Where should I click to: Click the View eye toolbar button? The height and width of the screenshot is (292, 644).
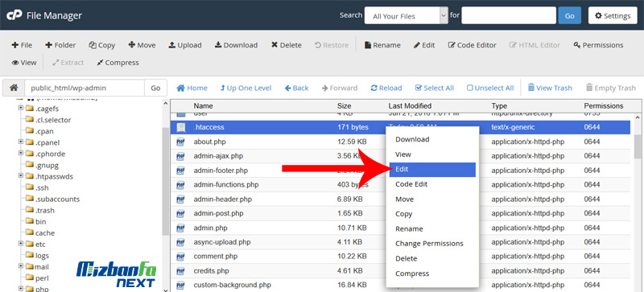click(x=24, y=63)
